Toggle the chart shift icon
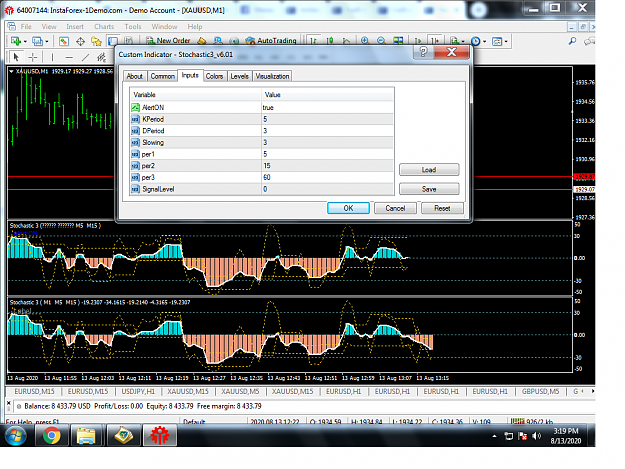Screen dimensions: 625x469 [434, 41]
